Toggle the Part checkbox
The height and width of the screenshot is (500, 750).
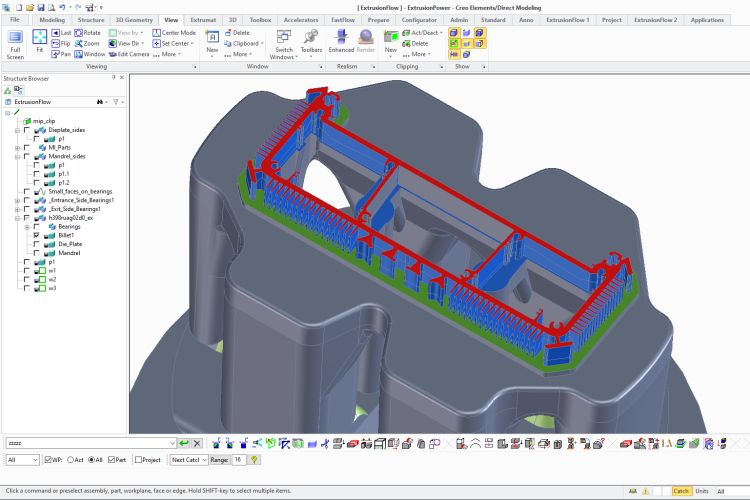click(x=111, y=460)
